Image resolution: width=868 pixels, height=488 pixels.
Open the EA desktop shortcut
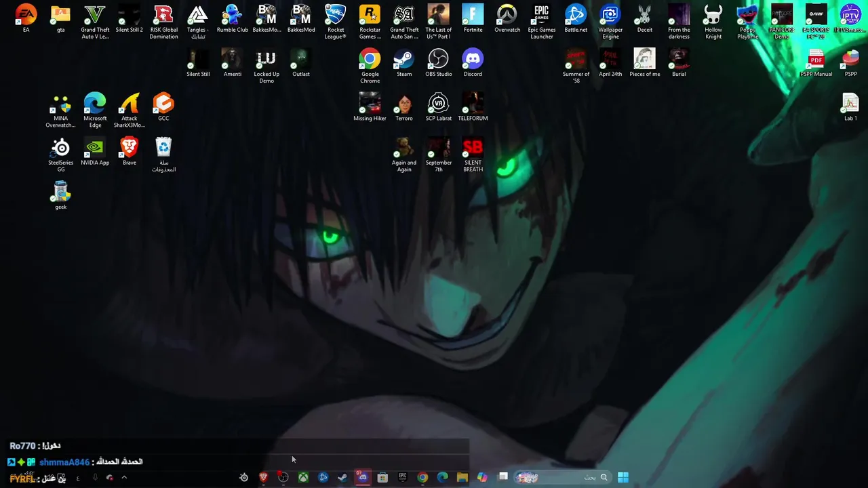(x=26, y=19)
